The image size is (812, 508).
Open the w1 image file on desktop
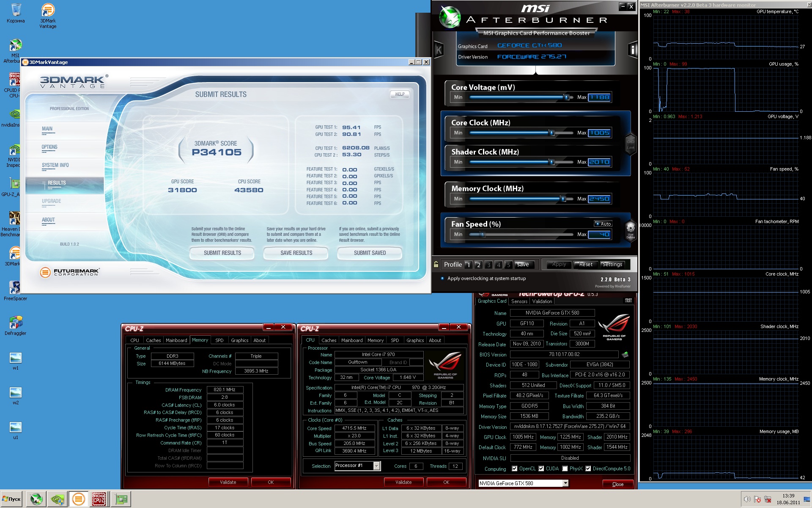point(16,361)
